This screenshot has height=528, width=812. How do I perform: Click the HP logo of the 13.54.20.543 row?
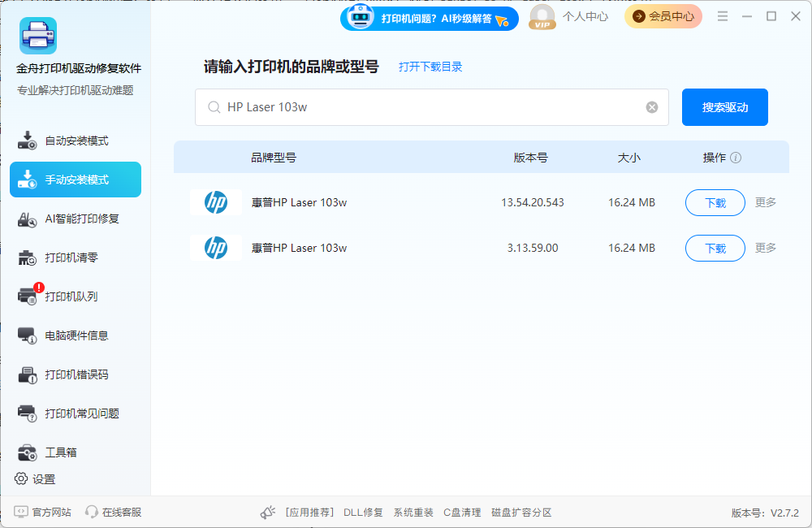215,202
